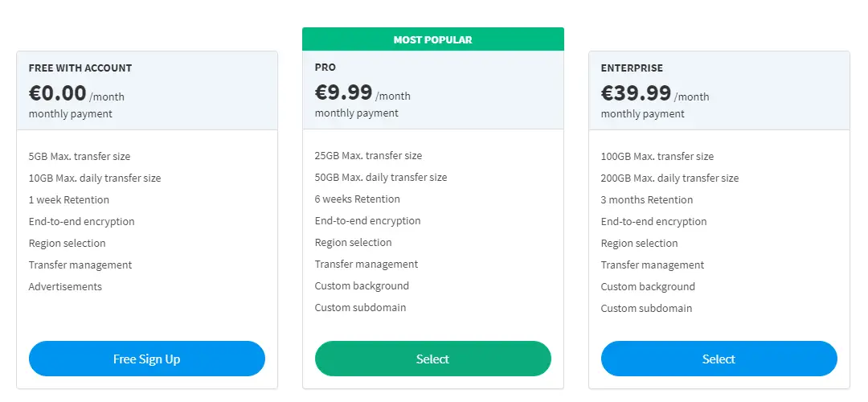
Task: Click Custom subdomain in the Pro plan
Action: [360, 308]
